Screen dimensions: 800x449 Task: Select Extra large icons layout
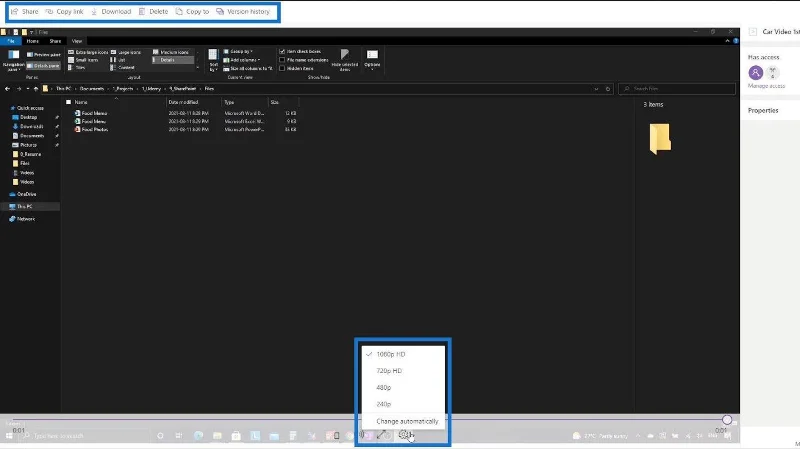tap(88, 52)
